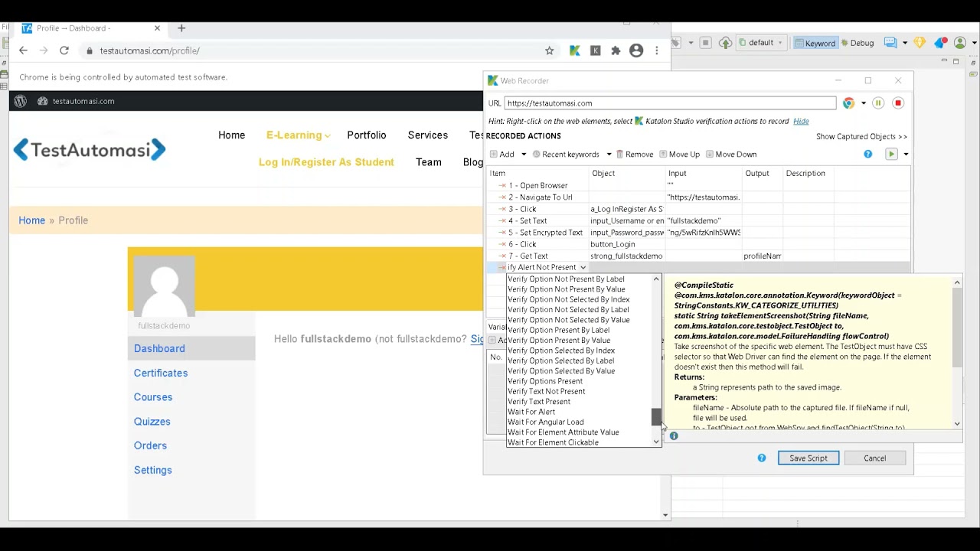Expand the Add dropdown arrow
This screenshot has height=551, width=980.
click(x=524, y=155)
